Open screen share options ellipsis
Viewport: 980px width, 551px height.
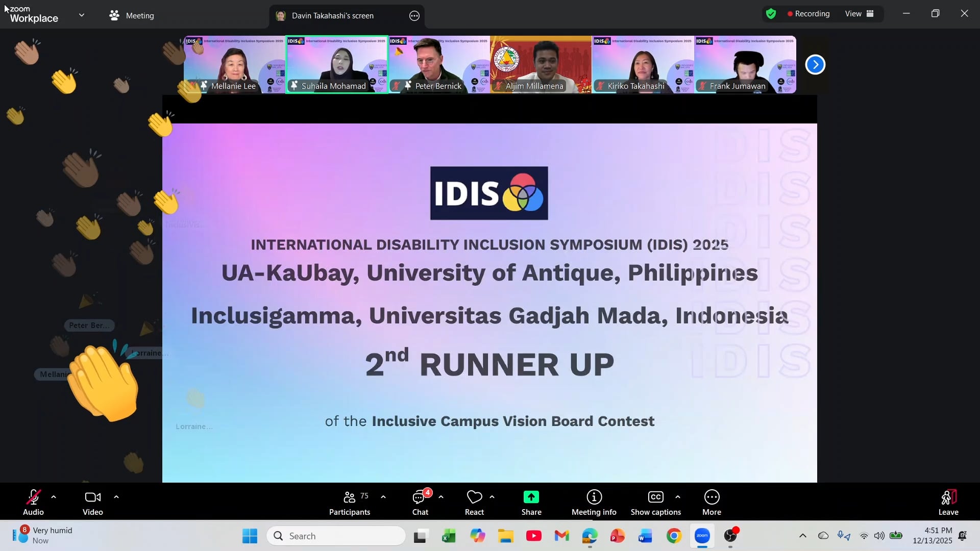click(414, 16)
